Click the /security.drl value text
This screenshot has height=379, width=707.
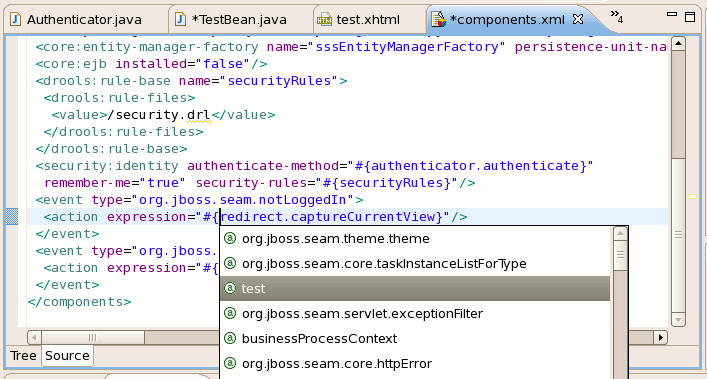point(159,115)
